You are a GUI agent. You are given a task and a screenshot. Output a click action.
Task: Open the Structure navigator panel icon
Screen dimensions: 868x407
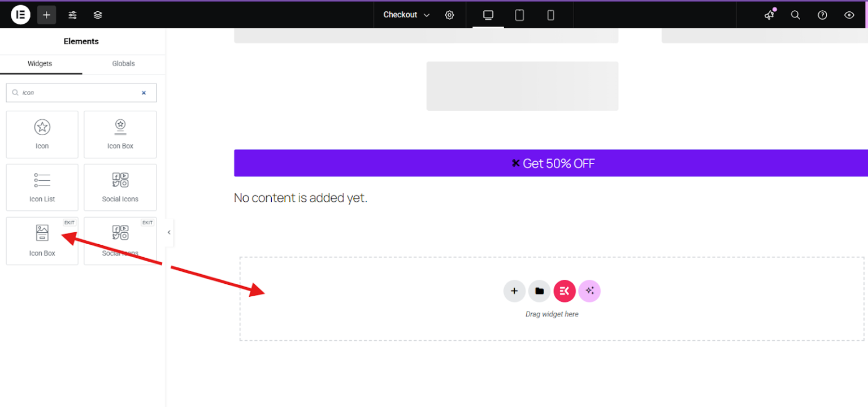(x=97, y=15)
